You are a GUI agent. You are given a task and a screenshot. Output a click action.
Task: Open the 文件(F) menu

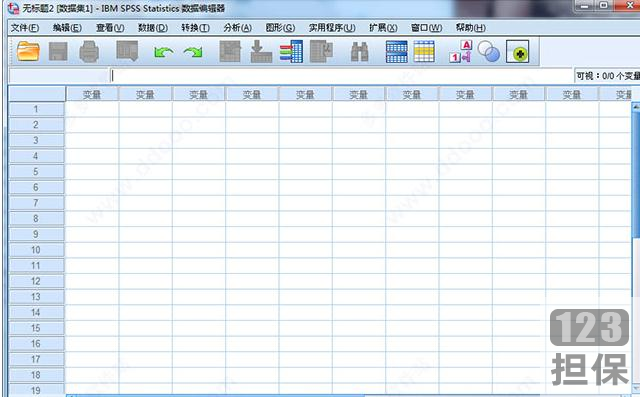tap(25, 28)
